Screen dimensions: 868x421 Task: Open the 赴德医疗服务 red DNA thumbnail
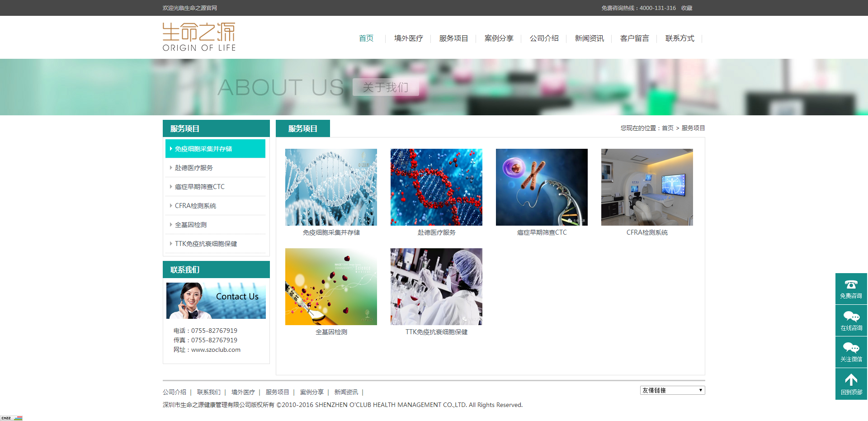coord(436,187)
